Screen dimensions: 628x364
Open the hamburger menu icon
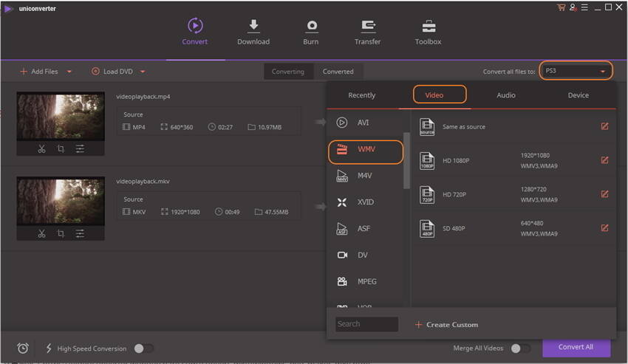[584, 7]
